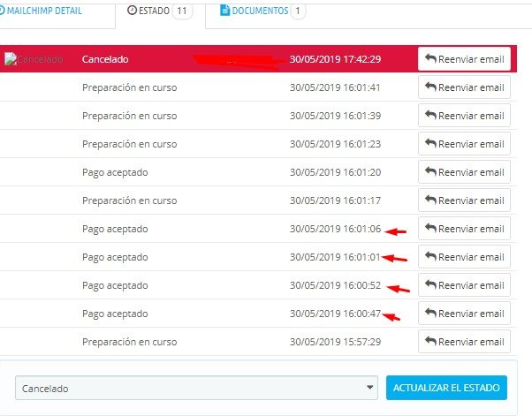Click the Estado count badge 11

click(182, 11)
